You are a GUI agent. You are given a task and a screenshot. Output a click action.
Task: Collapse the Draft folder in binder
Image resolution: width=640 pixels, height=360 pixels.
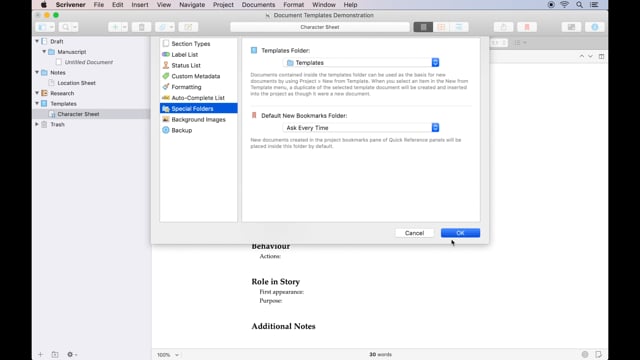tap(37, 41)
